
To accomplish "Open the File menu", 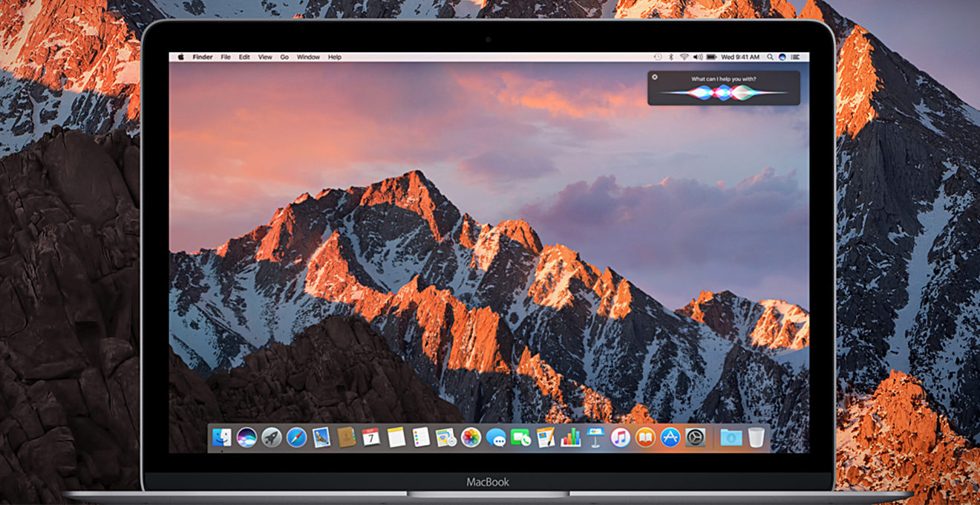I will pyautogui.click(x=225, y=57).
